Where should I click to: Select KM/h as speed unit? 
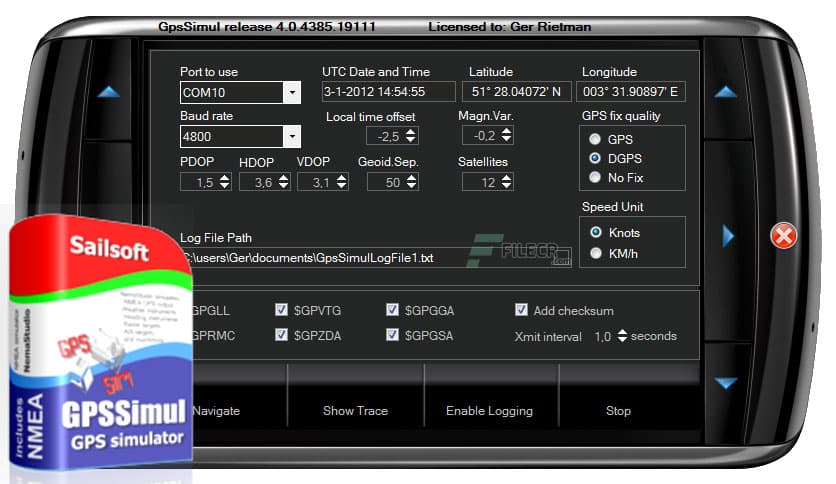596,253
